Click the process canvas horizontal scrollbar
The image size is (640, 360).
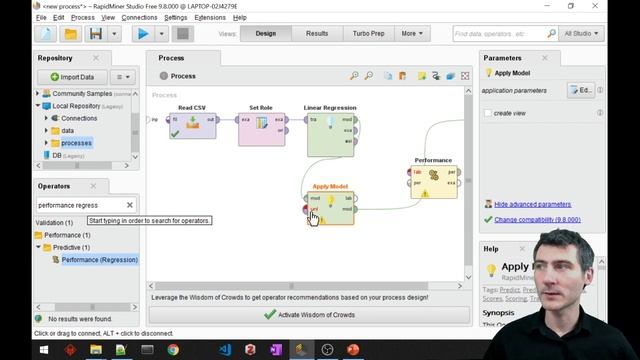click(291, 286)
